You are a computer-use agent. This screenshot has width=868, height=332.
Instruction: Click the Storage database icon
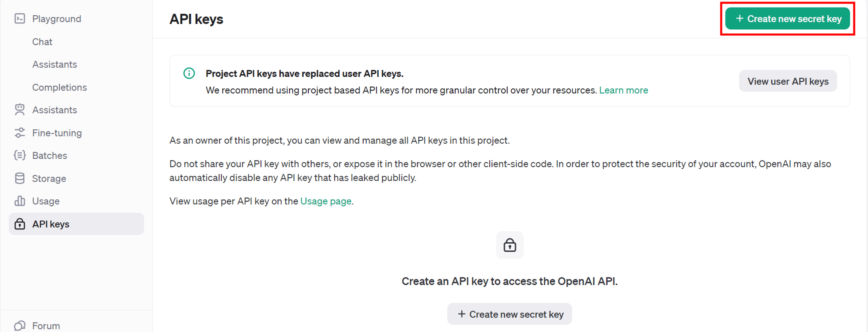click(x=19, y=178)
